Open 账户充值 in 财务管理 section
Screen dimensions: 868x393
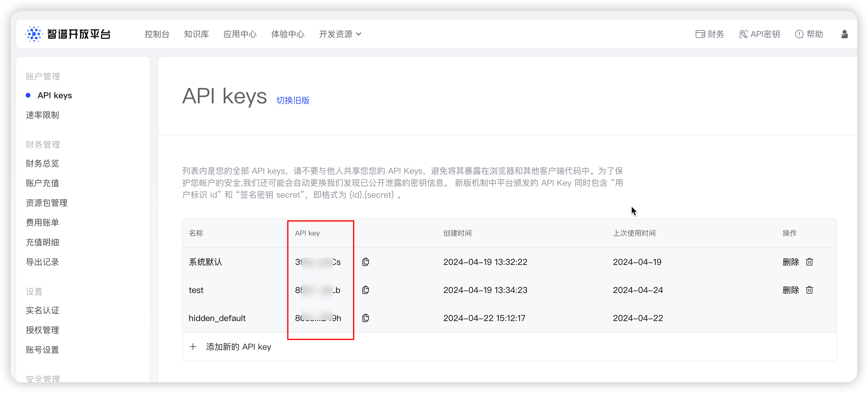coord(42,183)
